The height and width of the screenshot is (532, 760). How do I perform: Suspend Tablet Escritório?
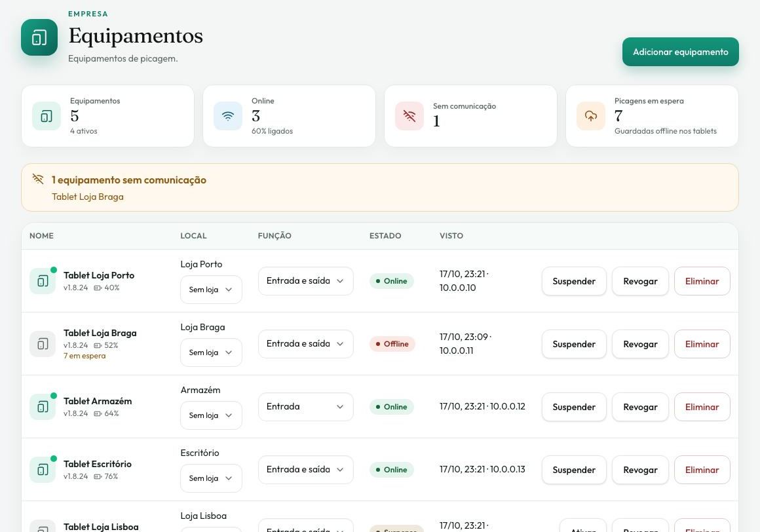coord(574,470)
